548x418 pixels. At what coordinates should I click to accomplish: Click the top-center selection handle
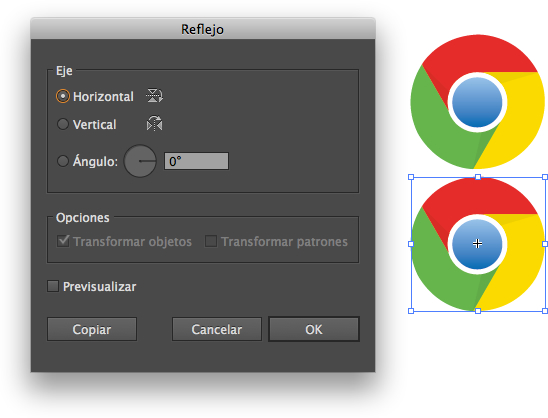pyautogui.click(x=478, y=177)
